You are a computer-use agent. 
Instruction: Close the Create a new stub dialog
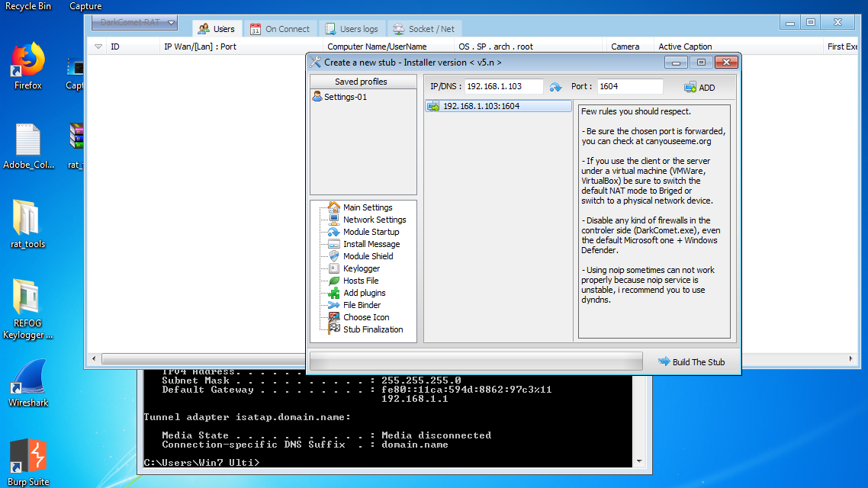[726, 63]
